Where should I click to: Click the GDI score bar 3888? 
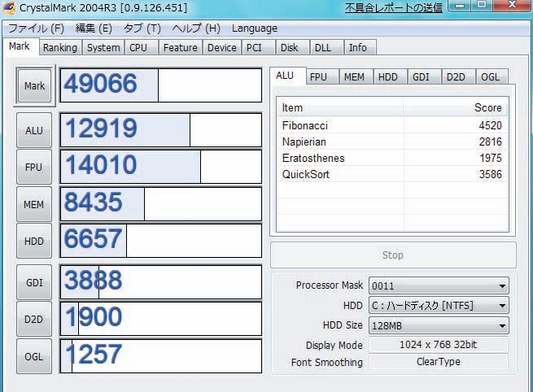[x=161, y=283]
